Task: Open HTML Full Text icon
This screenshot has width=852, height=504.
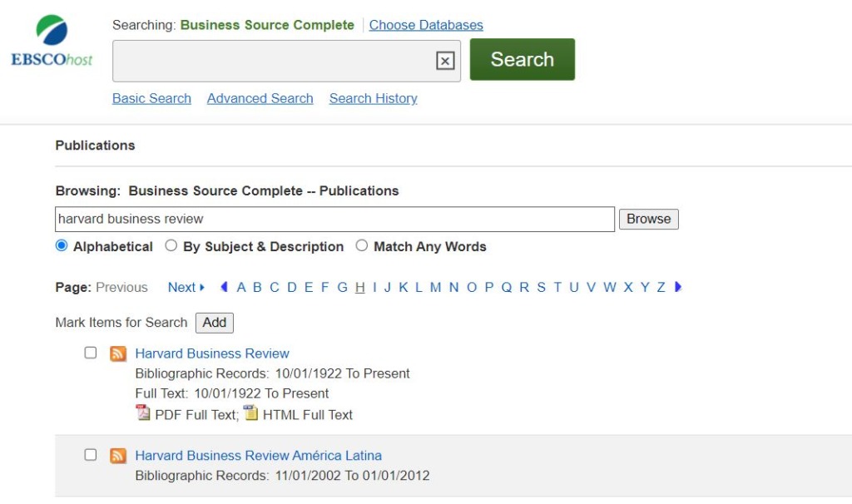Action: (x=250, y=413)
